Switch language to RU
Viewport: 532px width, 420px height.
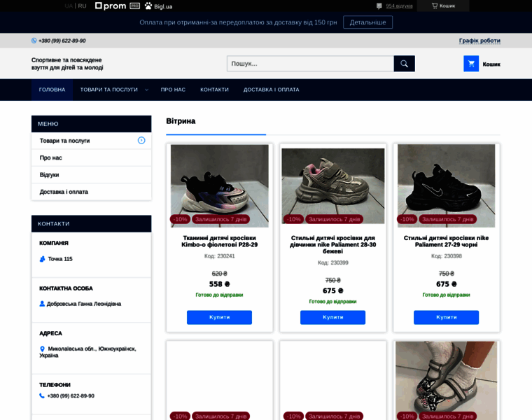[x=82, y=6]
